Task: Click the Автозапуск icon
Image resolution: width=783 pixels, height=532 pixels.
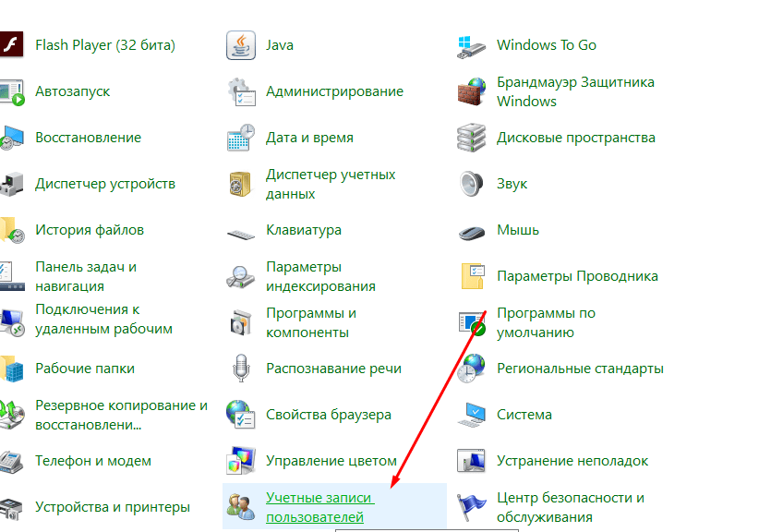Action: click(x=12, y=92)
